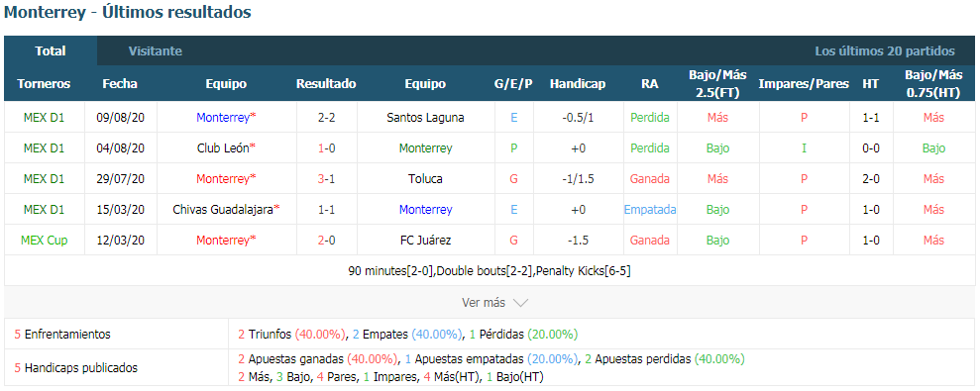Open FC Juárez team link
Viewport: 980px width, 391px height.
(425, 240)
